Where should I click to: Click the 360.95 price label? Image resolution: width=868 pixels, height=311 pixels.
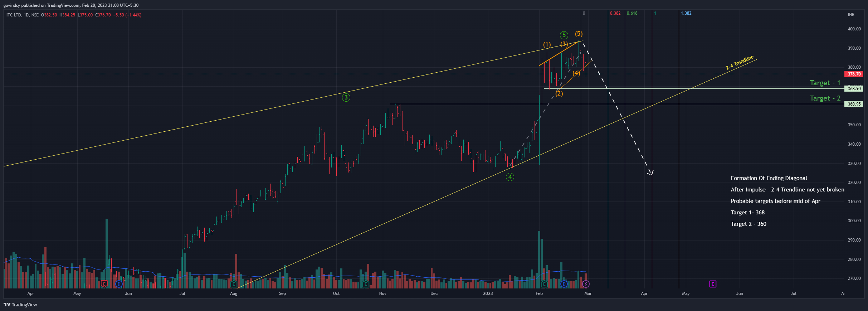pos(854,104)
